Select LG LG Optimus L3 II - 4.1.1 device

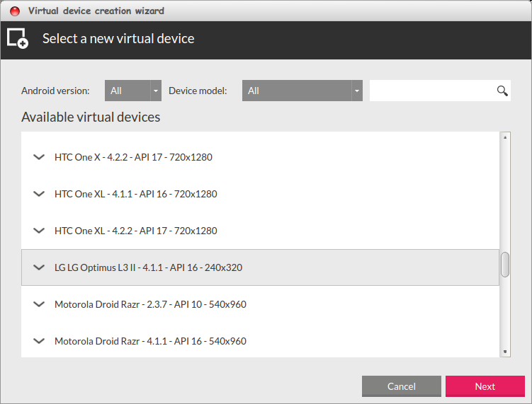pyautogui.click(x=260, y=267)
